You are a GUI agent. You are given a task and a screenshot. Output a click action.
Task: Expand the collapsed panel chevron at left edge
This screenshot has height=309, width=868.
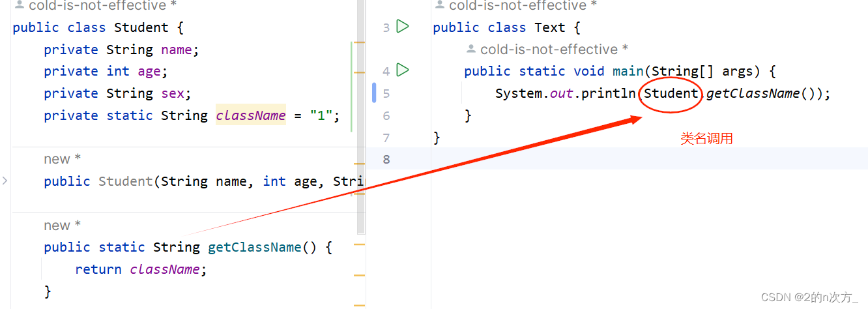tap(5, 181)
